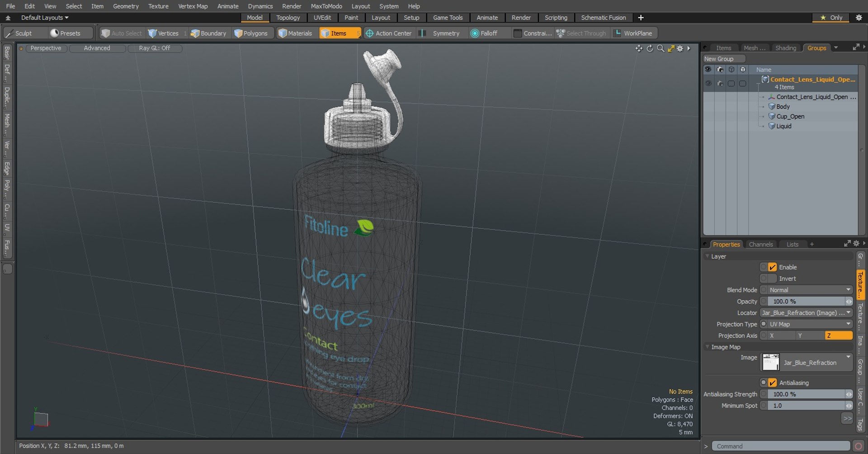The height and width of the screenshot is (454, 868).
Task: Open layout settings gear at top right
Action: tap(859, 18)
